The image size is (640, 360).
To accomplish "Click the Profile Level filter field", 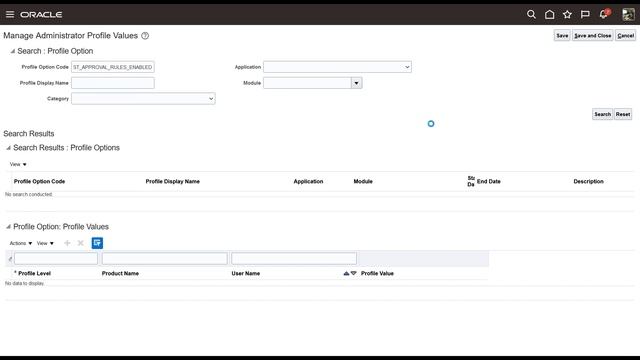I will point(56,258).
